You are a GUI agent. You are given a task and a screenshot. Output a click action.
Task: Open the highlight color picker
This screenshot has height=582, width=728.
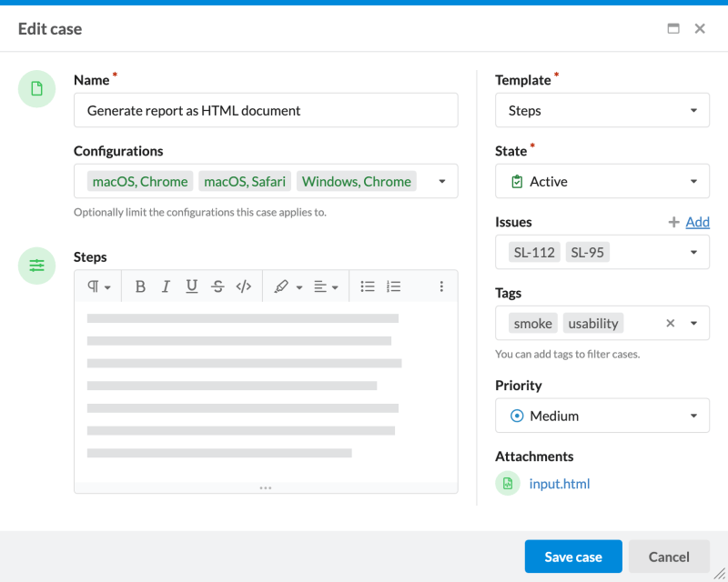pos(288,286)
